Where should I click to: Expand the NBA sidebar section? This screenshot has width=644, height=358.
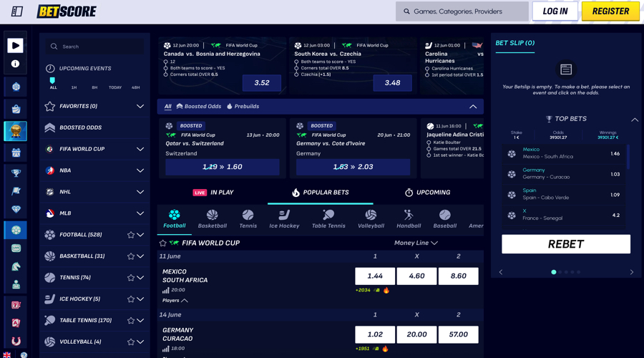pyautogui.click(x=140, y=170)
